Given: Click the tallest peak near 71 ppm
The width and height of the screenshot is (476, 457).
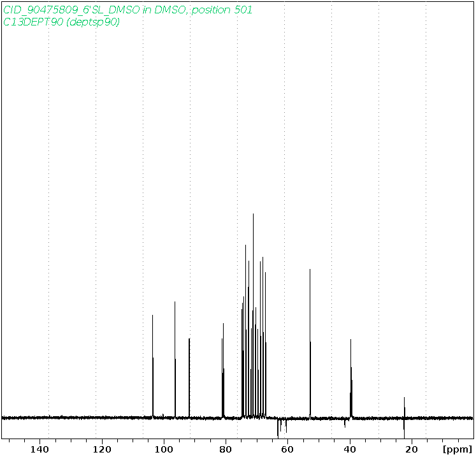Looking at the screenshot, I should [253, 316].
